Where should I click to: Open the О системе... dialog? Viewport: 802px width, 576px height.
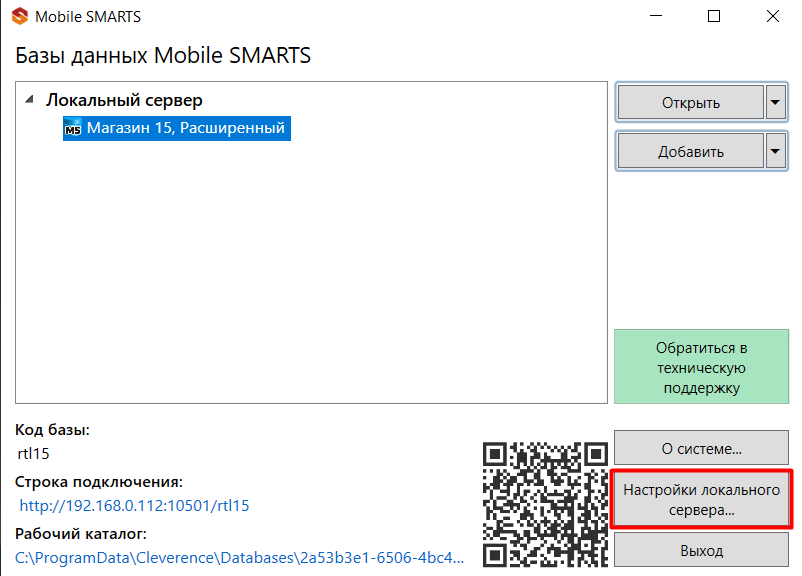701,448
